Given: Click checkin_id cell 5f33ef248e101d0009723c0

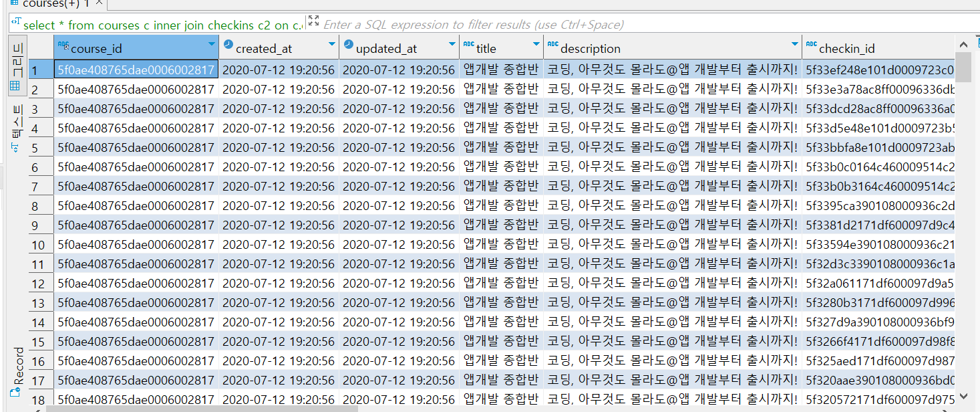Looking at the screenshot, I should click(x=878, y=70).
